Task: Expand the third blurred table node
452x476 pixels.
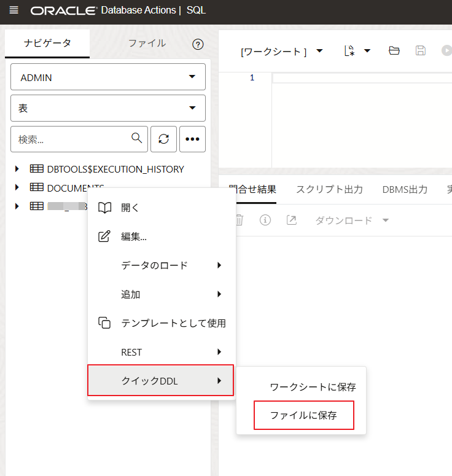Action: (x=17, y=206)
